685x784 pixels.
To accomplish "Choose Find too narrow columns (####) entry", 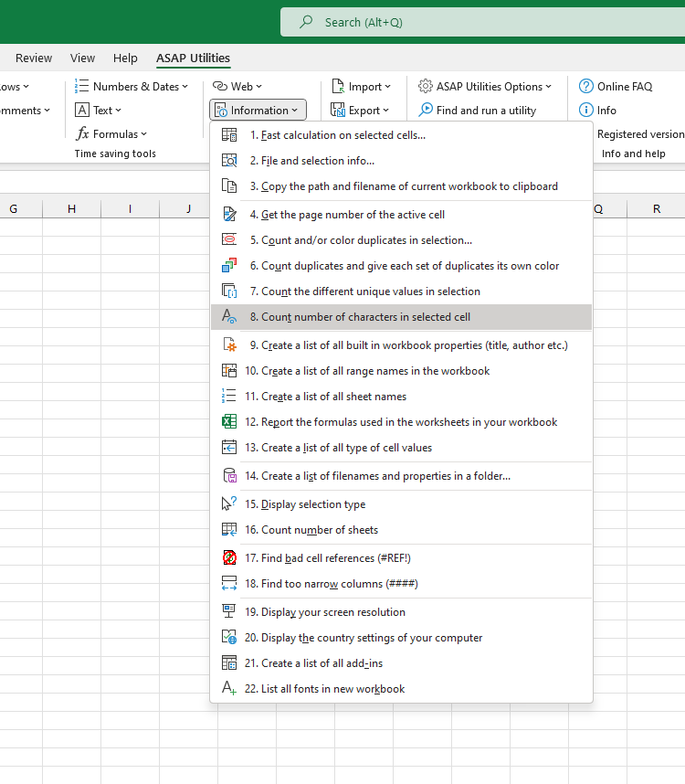I will click(401, 584).
